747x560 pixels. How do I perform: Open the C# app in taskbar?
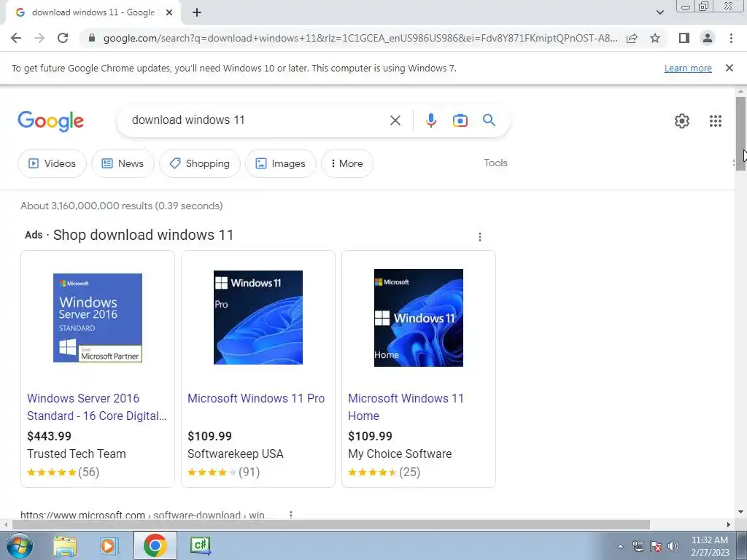201,545
